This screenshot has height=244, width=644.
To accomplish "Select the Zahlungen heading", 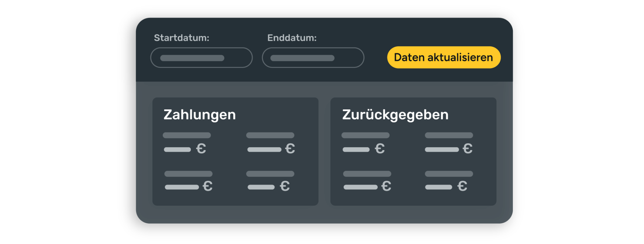I will 200,115.
